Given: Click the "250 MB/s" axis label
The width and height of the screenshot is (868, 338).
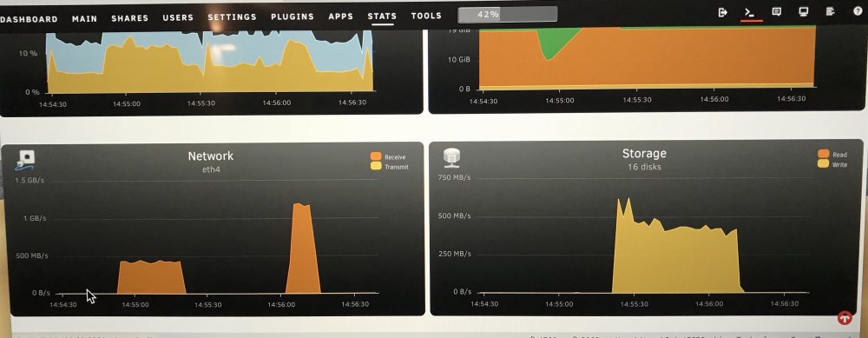Looking at the screenshot, I should [454, 254].
